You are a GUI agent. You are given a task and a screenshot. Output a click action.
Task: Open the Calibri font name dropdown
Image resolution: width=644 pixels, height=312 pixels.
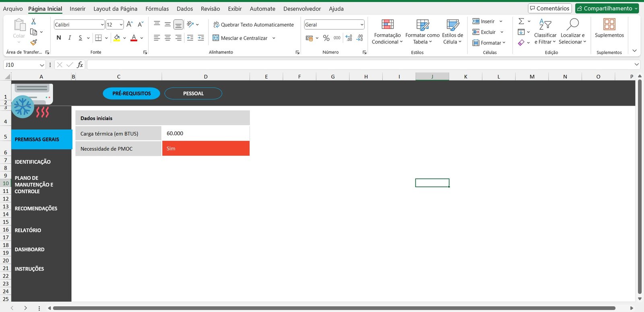pyautogui.click(x=102, y=25)
